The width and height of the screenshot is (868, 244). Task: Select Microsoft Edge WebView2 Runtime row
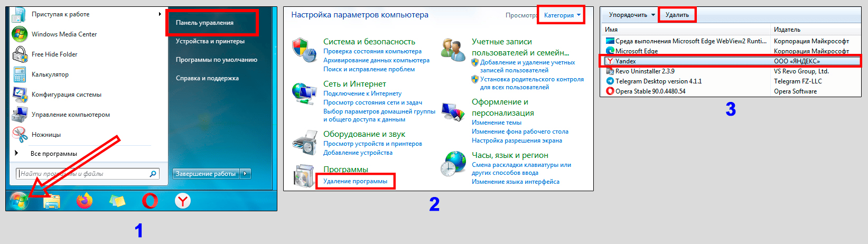731,41
